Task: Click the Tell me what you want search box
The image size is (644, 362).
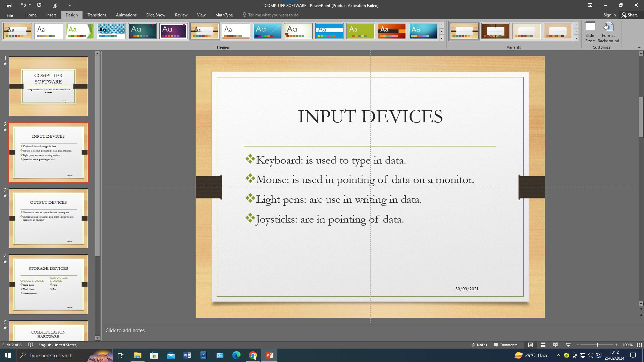Action: (272, 15)
